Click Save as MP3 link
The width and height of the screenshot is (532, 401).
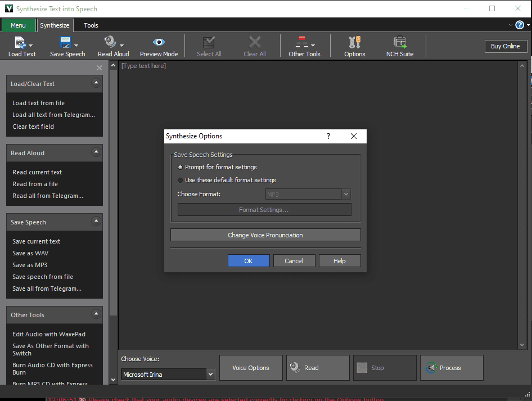[29, 265]
